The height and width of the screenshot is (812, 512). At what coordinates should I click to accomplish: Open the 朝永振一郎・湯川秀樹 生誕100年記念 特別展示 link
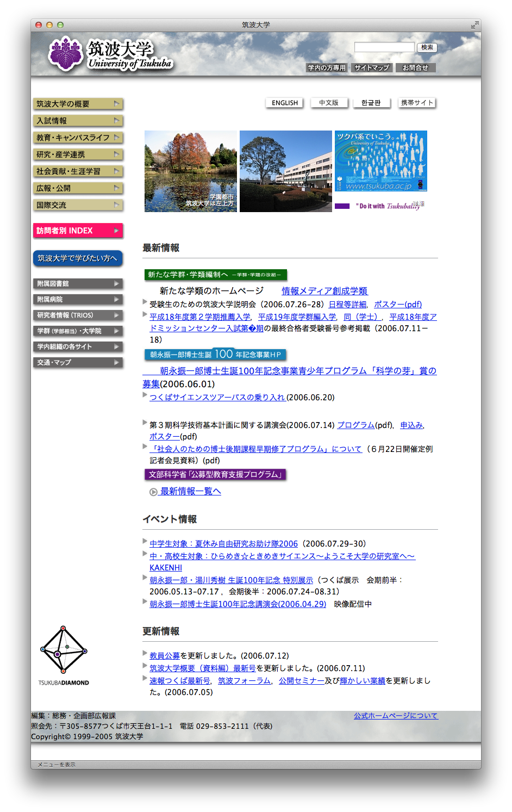click(x=231, y=580)
